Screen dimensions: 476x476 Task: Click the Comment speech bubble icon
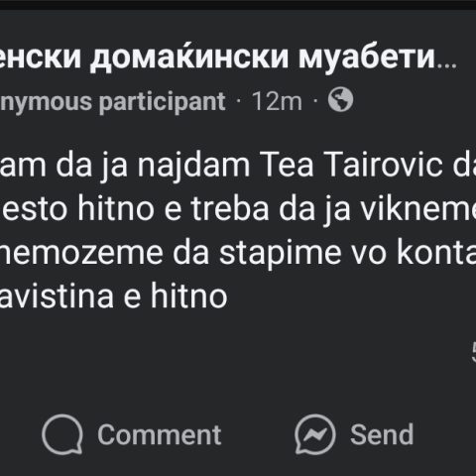[62, 434]
